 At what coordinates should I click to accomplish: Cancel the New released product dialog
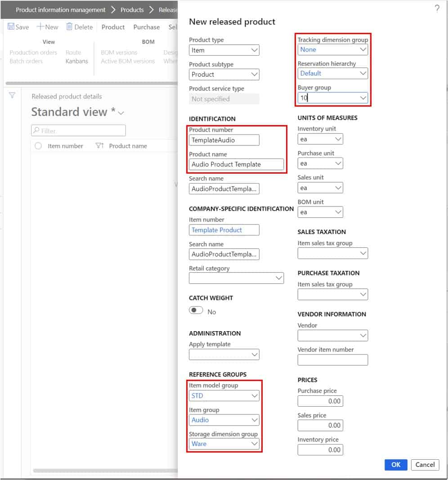coord(425,465)
